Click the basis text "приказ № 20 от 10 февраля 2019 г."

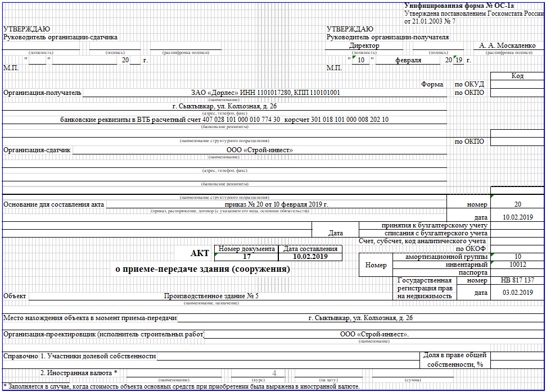click(277, 204)
